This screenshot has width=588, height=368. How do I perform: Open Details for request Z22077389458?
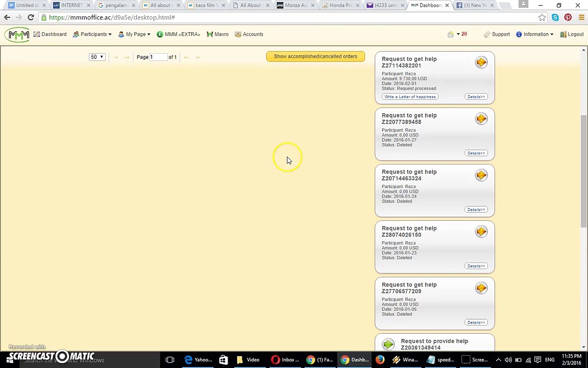pyautogui.click(x=476, y=153)
